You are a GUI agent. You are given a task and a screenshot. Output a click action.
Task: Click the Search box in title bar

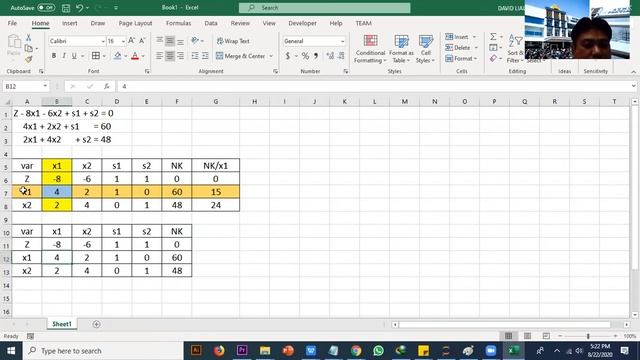click(324, 8)
